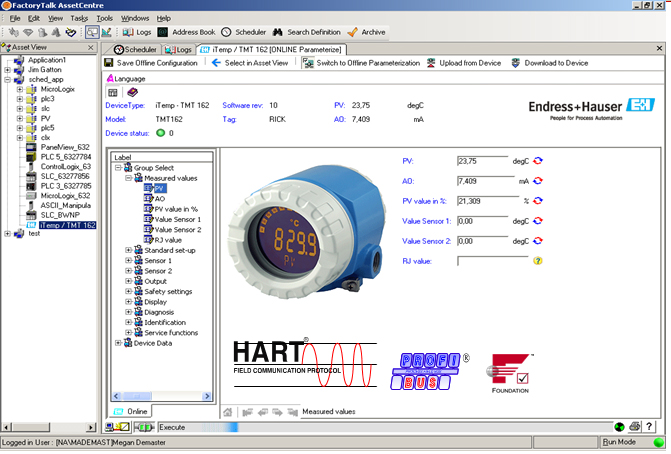Click the printer icon in bottom bar
Screen dimensions: 671x454
pos(635,426)
